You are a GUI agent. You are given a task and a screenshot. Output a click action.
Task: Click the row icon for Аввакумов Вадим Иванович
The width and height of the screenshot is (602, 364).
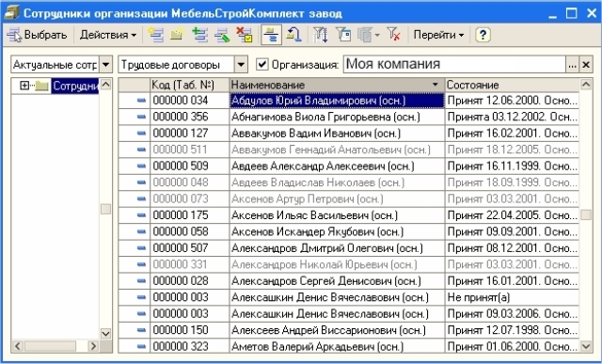coord(142,134)
